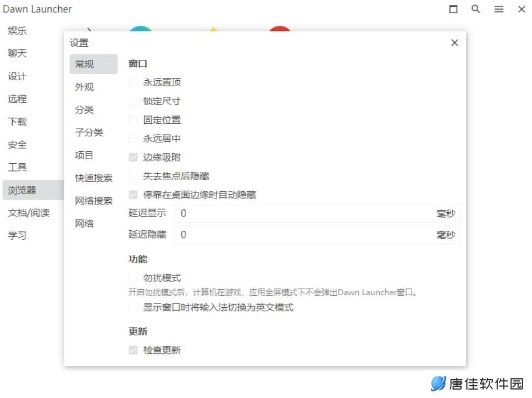
Task: Toggle 显示窗口时将输入法切换为英文模式
Action: point(133,307)
